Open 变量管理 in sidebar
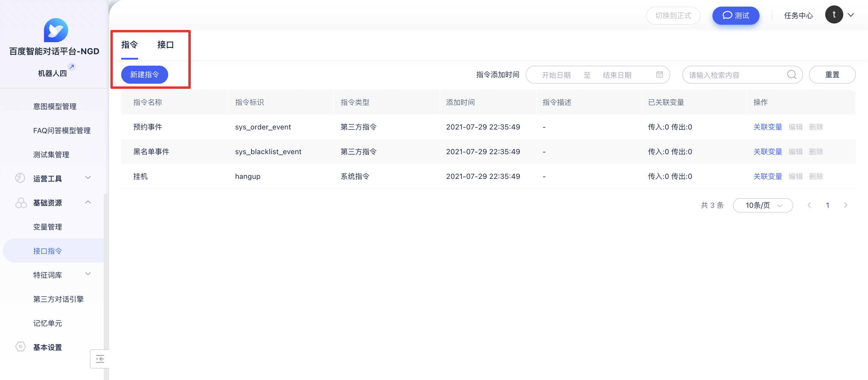 click(48, 227)
